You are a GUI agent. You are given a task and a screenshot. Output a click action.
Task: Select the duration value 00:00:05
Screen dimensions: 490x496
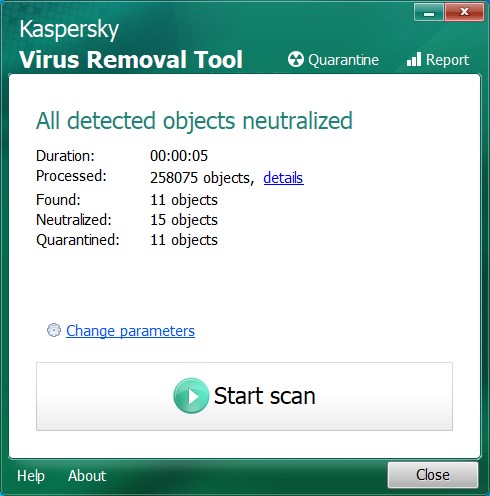[179, 156]
